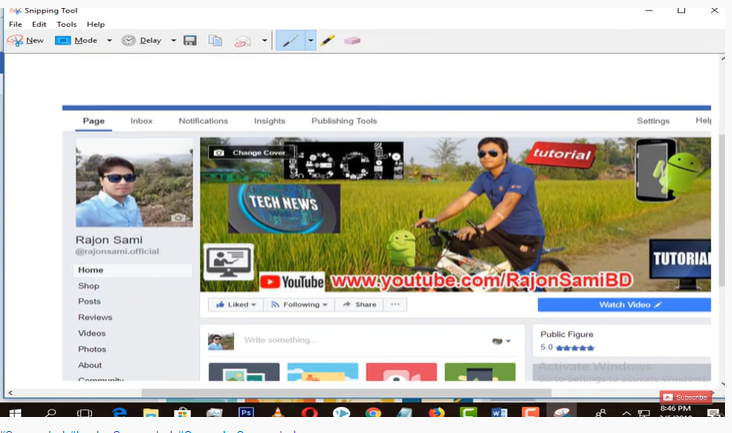Image resolution: width=732 pixels, height=433 pixels.
Task: Open Google Chrome from taskbar
Action: click(373, 412)
